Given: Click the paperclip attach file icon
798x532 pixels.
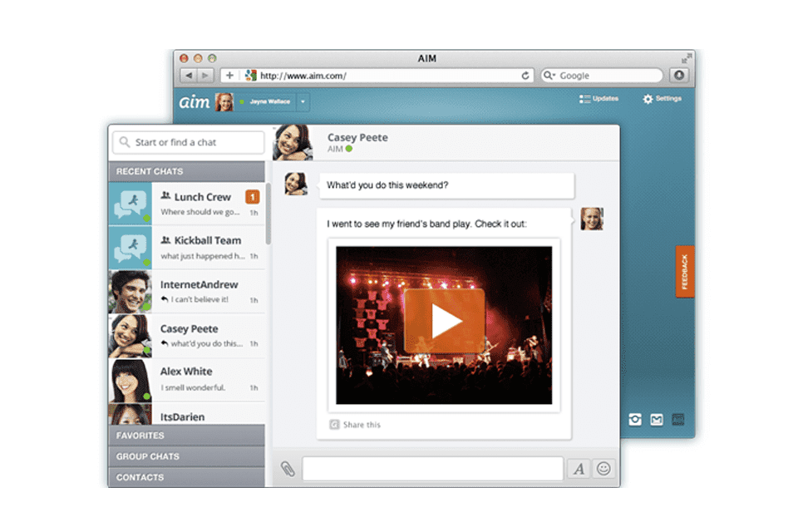Looking at the screenshot, I should [288, 469].
